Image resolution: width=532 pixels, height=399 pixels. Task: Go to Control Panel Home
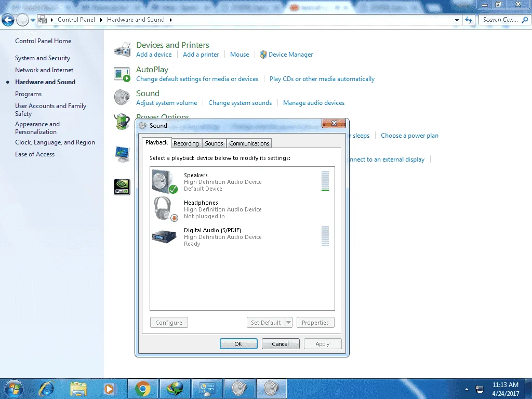pyautogui.click(x=43, y=41)
